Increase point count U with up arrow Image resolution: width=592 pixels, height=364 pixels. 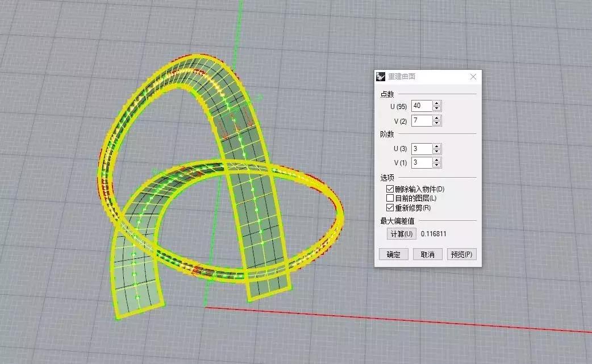(436, 103)
